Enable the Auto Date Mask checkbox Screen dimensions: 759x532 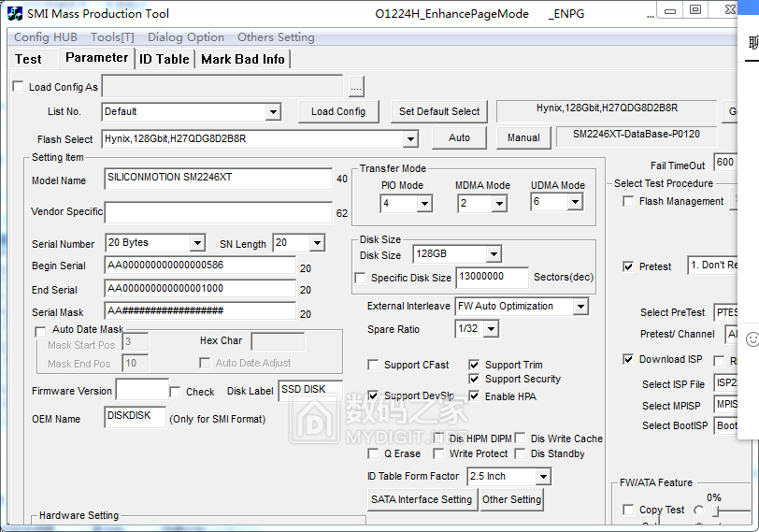pyautogui.click(x=41, y=332)
